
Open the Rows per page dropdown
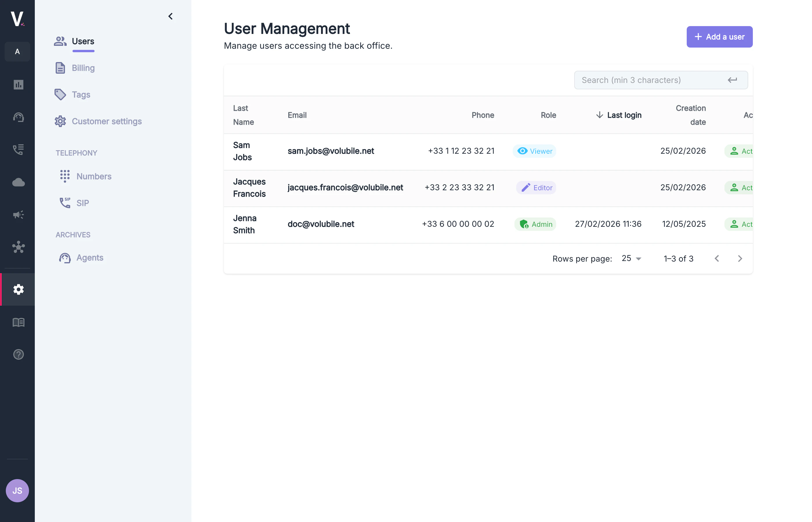click(x=631, y=258)
